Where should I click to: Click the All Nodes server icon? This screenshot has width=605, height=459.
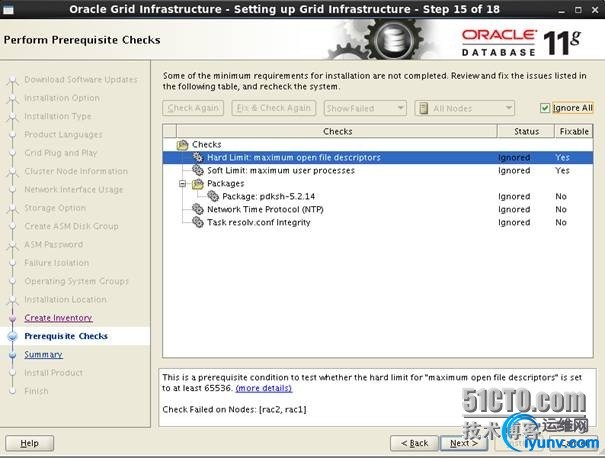pyautogui.click(x=423, y=108)
